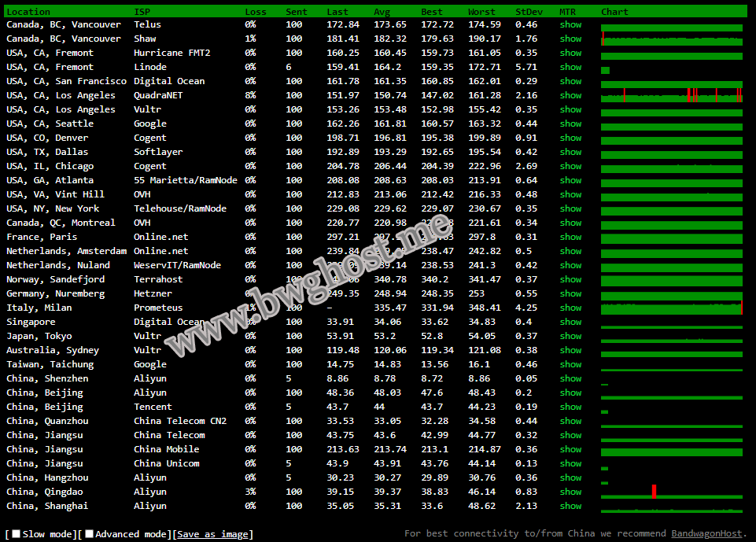
Task: Click the Avg column header
Action: 382,12
